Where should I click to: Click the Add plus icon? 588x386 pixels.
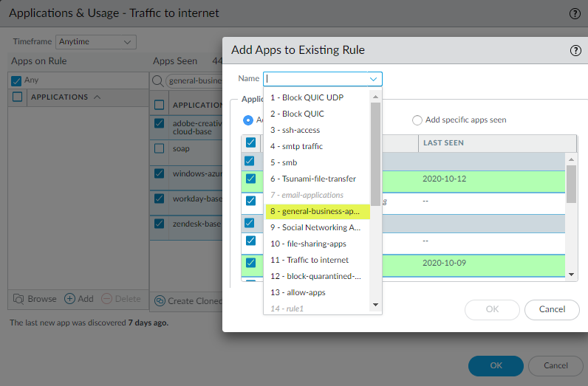(70, 299)
